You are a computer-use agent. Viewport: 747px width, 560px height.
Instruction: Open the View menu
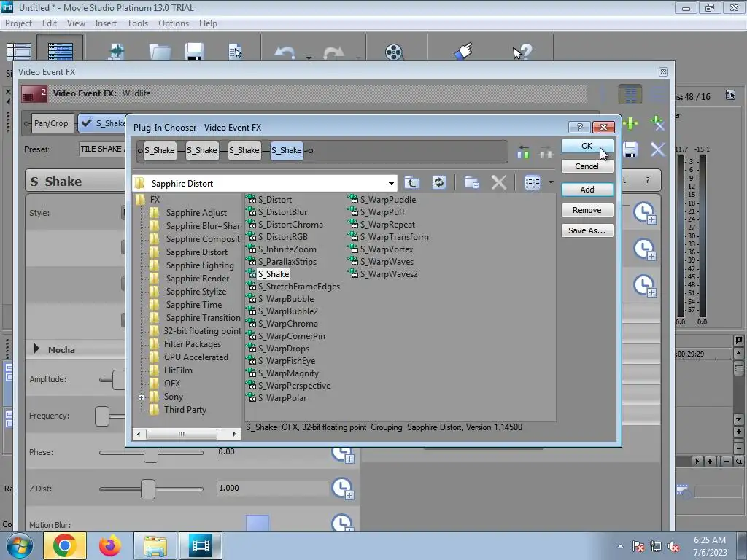76,23
